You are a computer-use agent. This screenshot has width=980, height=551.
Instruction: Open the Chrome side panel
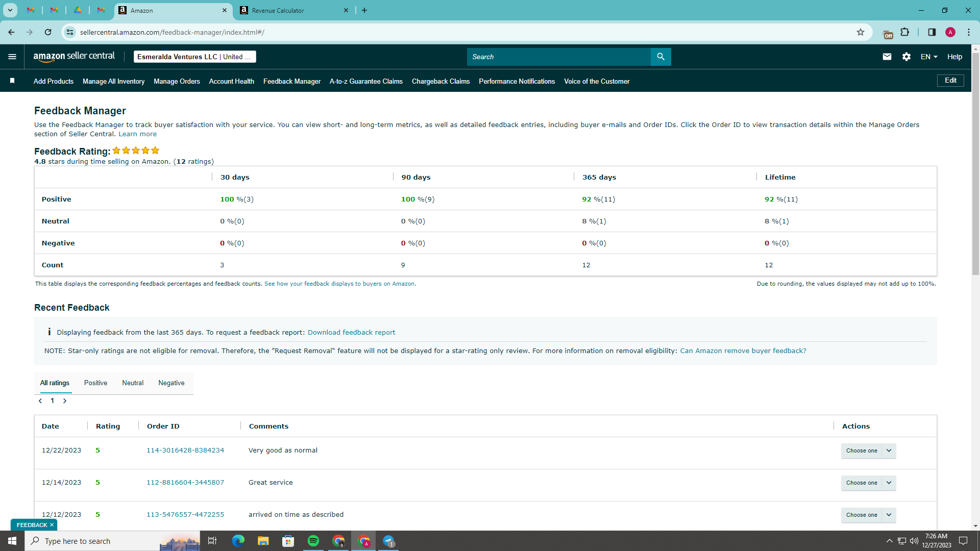click(932, 32)
